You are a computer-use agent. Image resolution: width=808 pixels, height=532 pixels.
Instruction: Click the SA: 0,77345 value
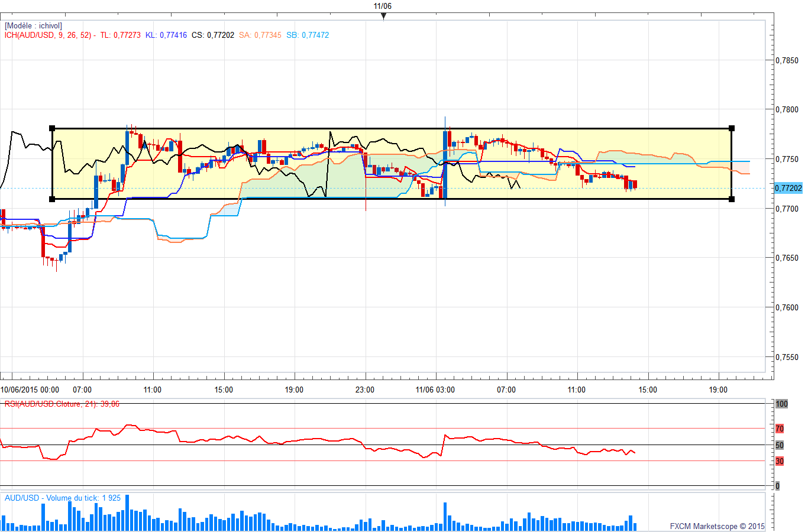tap(260, 35)
